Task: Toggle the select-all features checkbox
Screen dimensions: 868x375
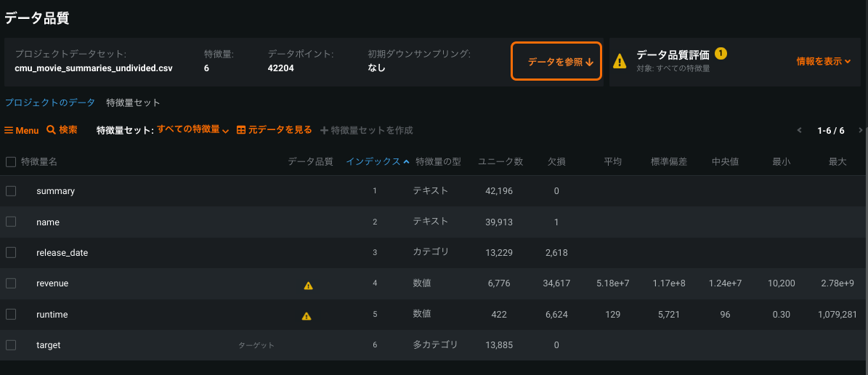Action: 11,162
